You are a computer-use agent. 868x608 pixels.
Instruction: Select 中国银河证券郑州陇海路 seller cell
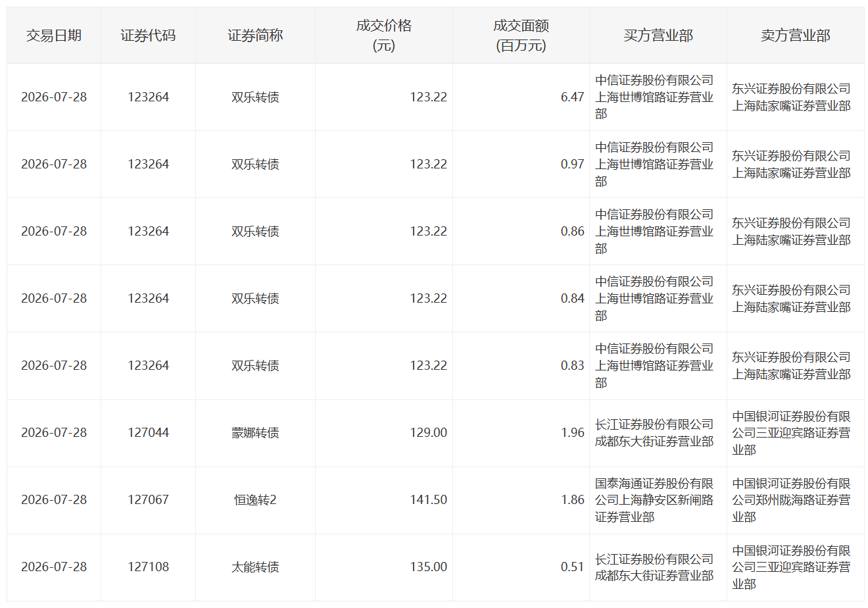point(796,500)
